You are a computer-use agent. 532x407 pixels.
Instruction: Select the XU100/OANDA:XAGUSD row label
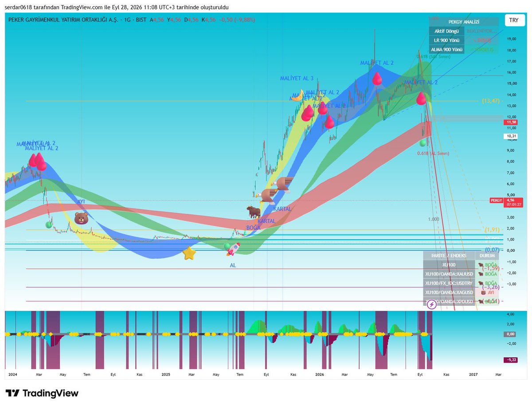tap(449, 292)
